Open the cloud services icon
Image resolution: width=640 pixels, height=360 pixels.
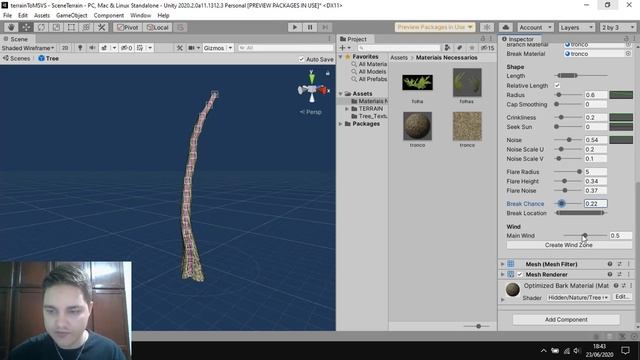(x=506, y=27)
